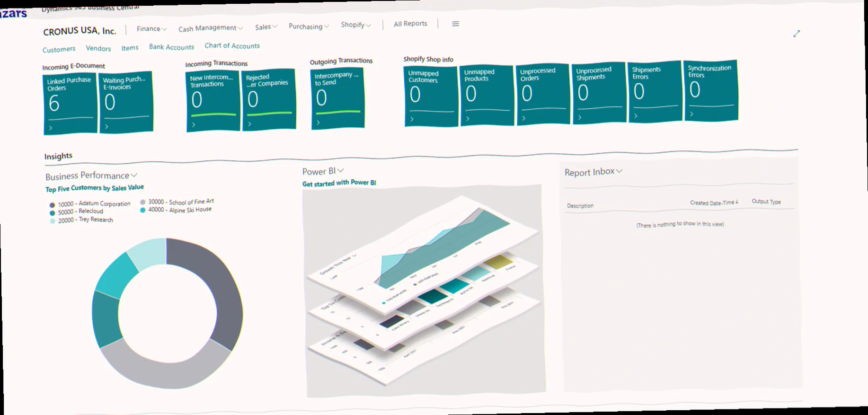Click the Insights section heading
The height and width of the screenshot is (415, 868).
click(x=58, y=156)
